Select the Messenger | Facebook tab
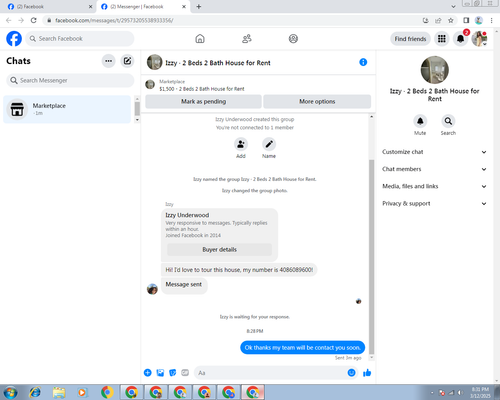This screenshot has width=500, height=400. (x=143, y=7)
